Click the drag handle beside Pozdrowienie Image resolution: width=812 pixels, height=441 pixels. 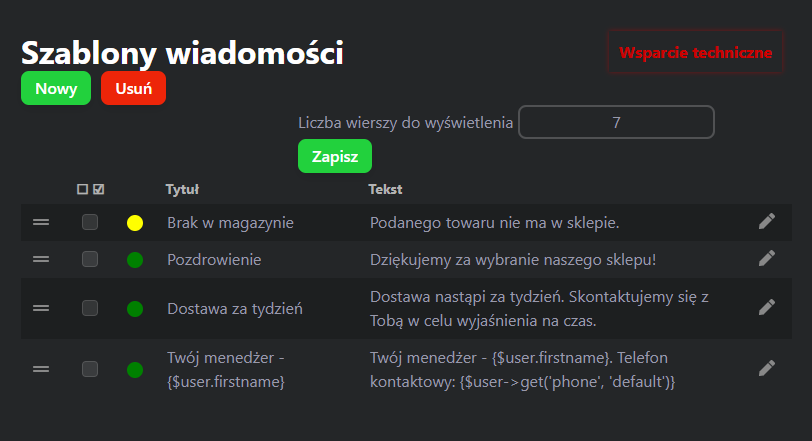click(x=41, y=259)
